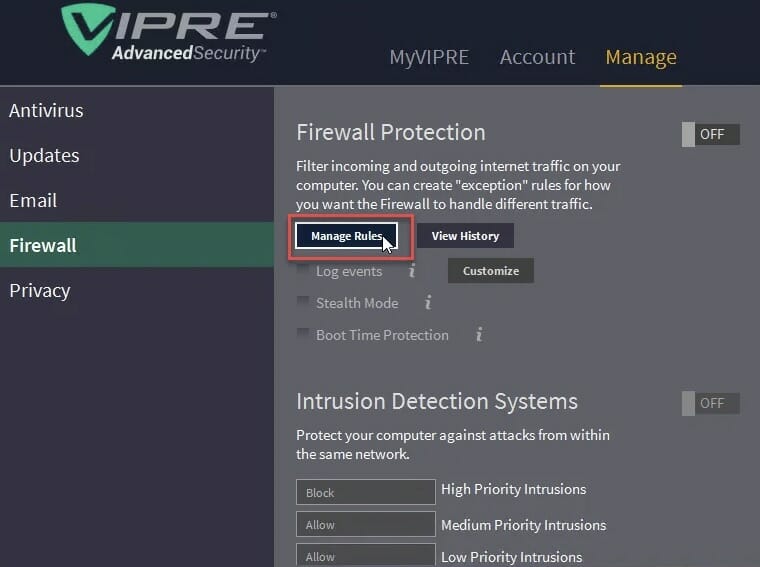Screen dimensions: 760x567
Task: Enable the Stealth Mode checkbox
Action: [303, 302]
